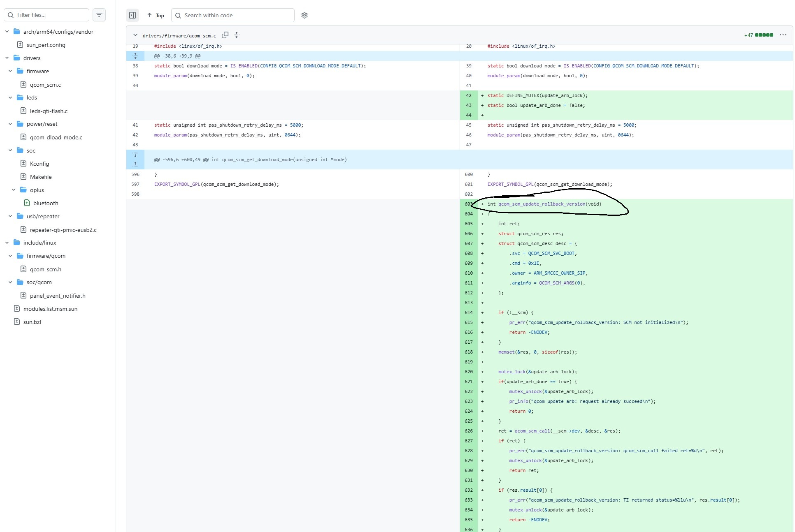Open the three-dot file options menu
Image resolution: width=795 pixels, height=532 pixels.
tap(783, 35)
